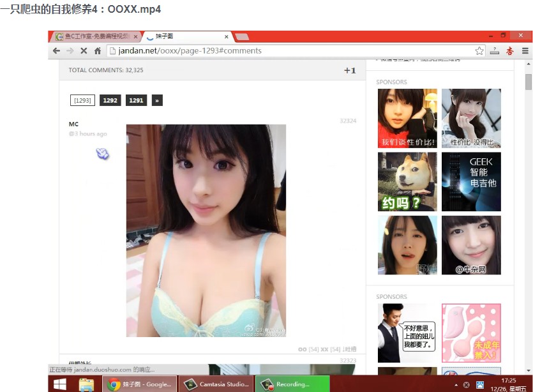Click the browser back arrow
Image resolution: width=533 pixels, height=392 pixels.
point(56,50)
